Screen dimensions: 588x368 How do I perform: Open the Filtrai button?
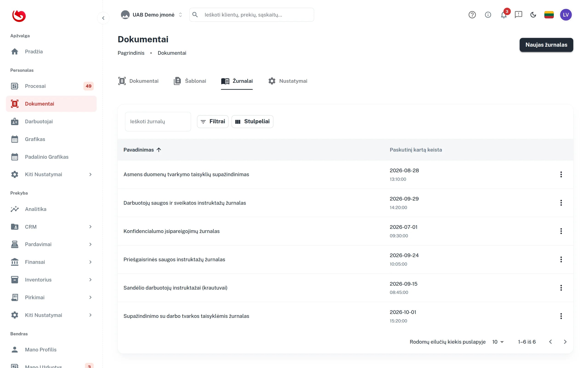(x=213, y=121)
